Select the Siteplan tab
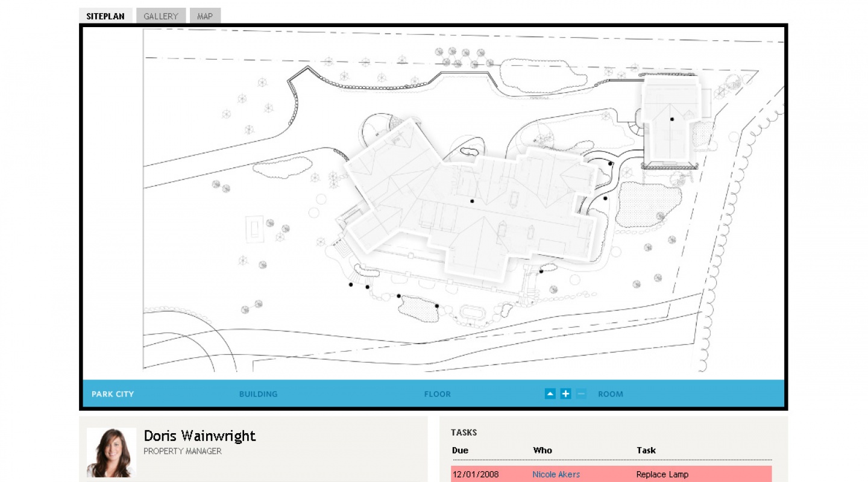Image resolution: width=868 pixels, height=482 pixels. pyautogui.click(x=105, y=16)
